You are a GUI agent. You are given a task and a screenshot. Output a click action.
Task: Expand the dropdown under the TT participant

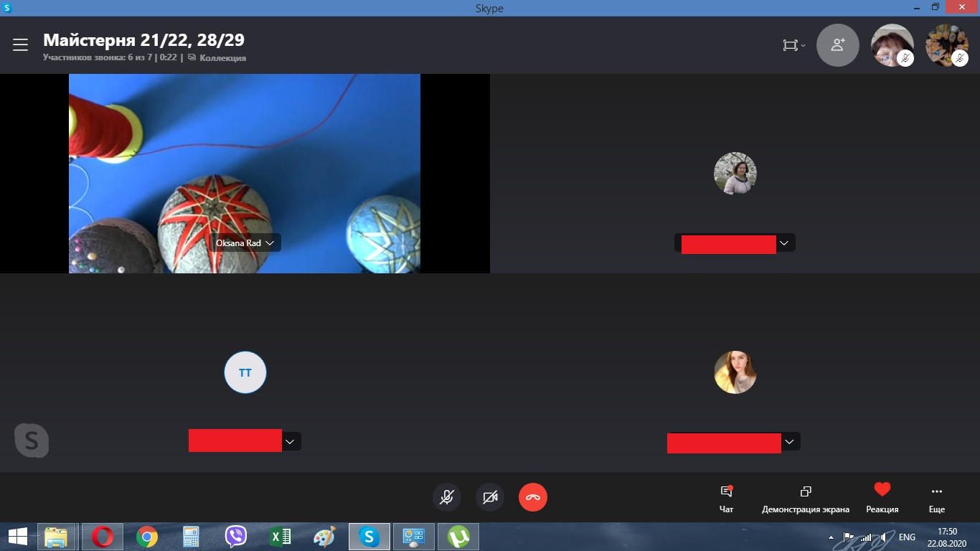click(x=290, y=441)
